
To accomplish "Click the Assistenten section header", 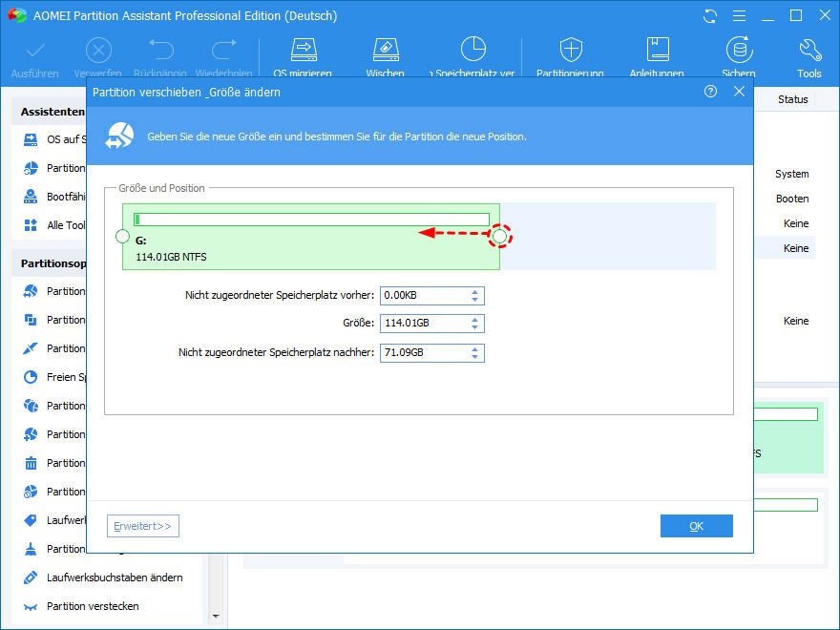I will (x=52, y=112).
